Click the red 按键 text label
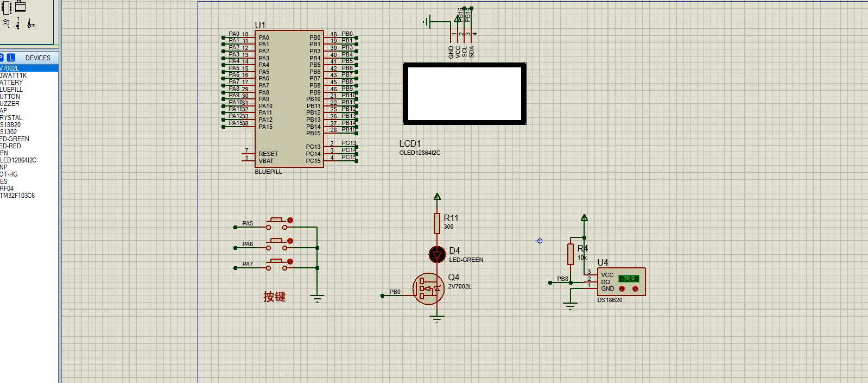 pyautogui.click(x=274, y=297)
